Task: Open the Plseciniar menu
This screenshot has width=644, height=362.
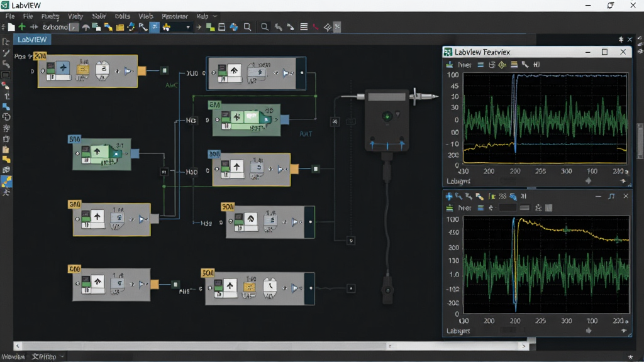Action: [x=175, y=16]
